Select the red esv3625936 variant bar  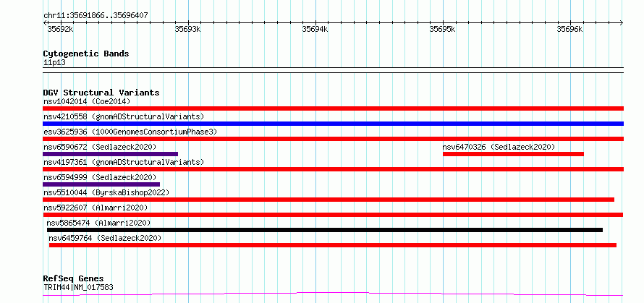333,139
